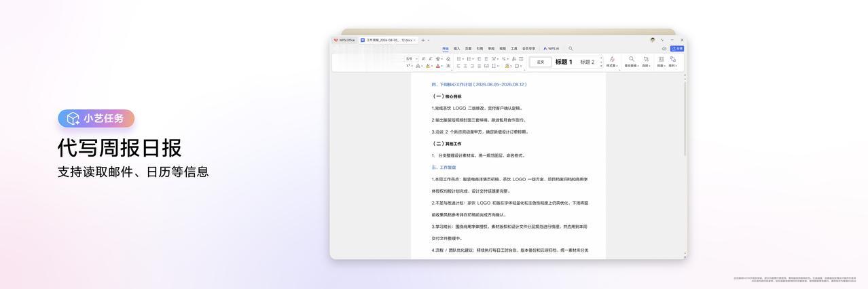Justify the paragraph text
Image resolution: width=868 pixels, height=289 pixels.
pyautogui.click(x=480, y=66)
